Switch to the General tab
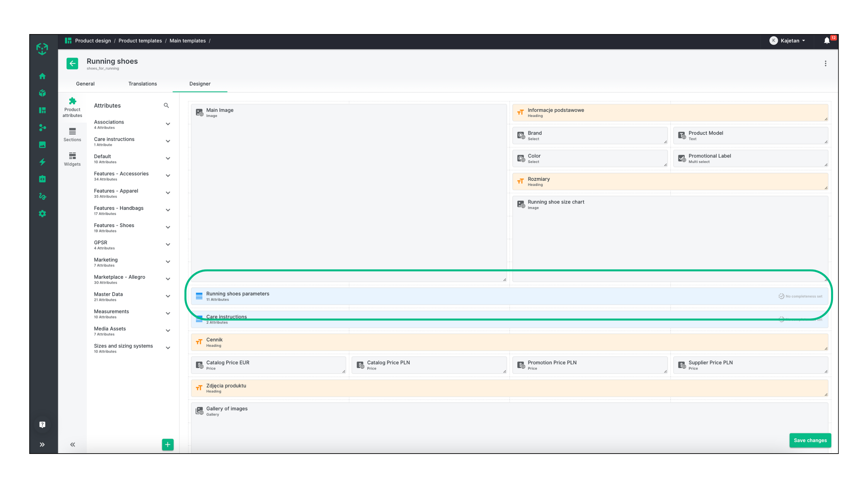Viewport: 868px width, 488px height. coord(85,84)
